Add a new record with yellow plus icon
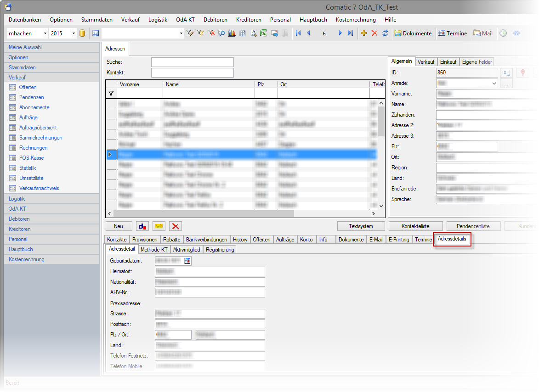The height and width of the screenshot is (392, 539). 364,33
